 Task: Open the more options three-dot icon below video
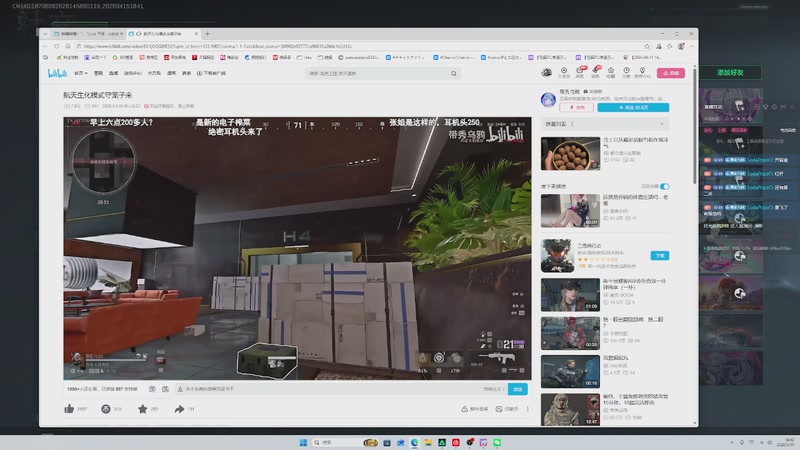point(528,409)
